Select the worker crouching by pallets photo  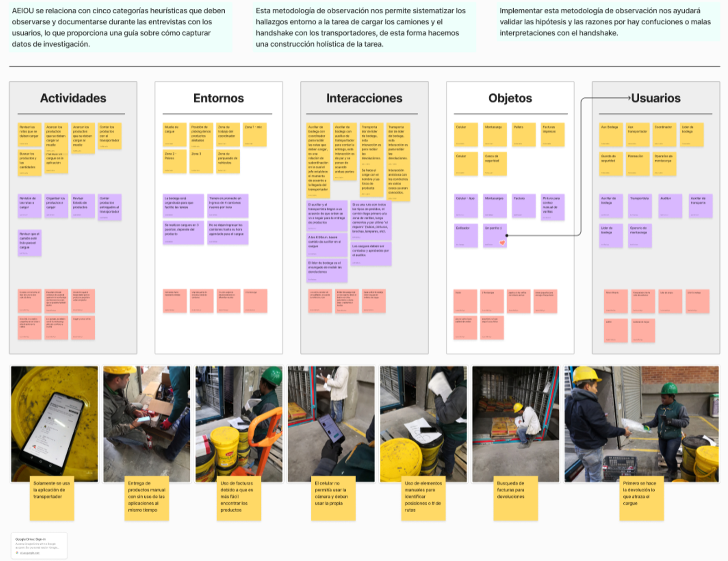point(516,424)
